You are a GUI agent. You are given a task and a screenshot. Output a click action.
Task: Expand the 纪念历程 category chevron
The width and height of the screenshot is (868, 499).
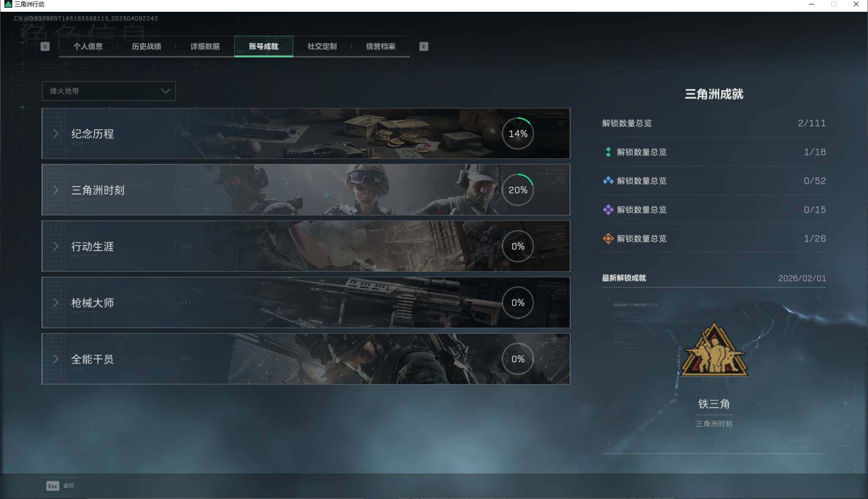(x=55, y=133)
